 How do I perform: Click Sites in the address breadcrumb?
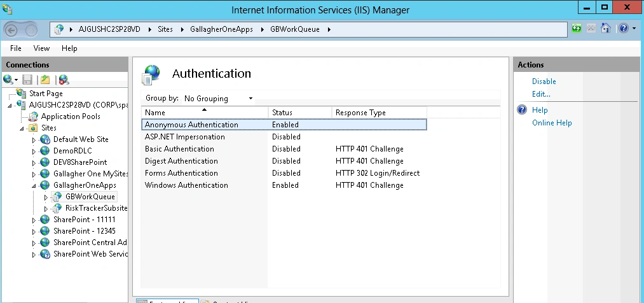tap(165, 29)
